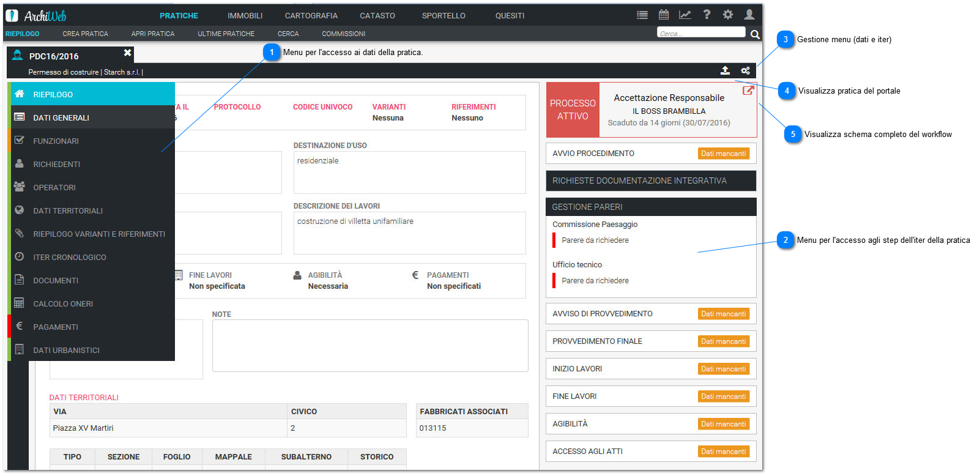
Task: Expand INIZIO LAVORI step
Action: [651, 369]
